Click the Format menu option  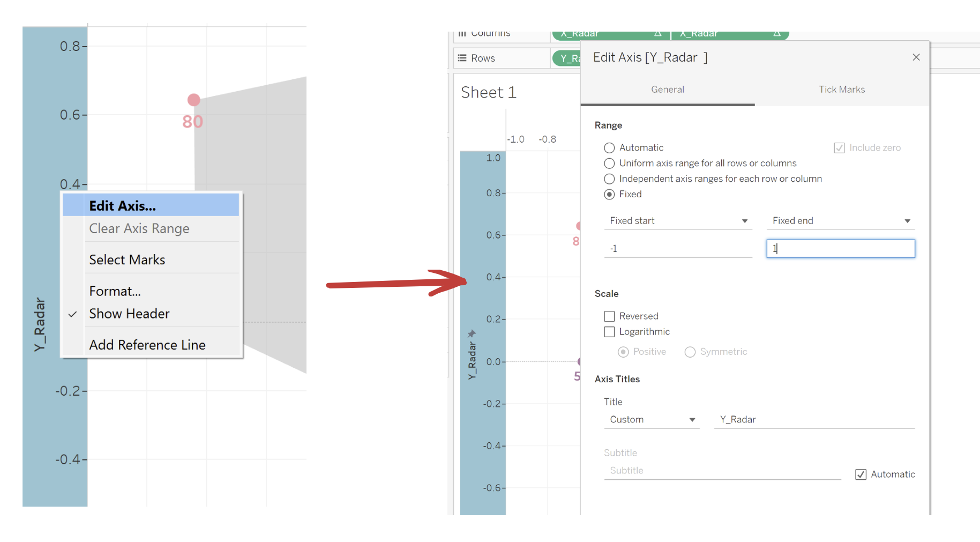click(115, 291)
